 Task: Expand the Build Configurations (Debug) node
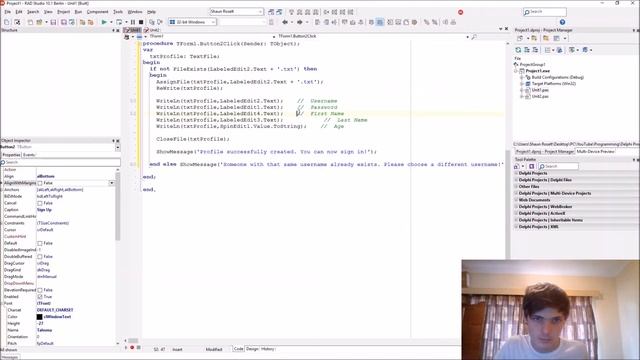(x=522, y=78)
